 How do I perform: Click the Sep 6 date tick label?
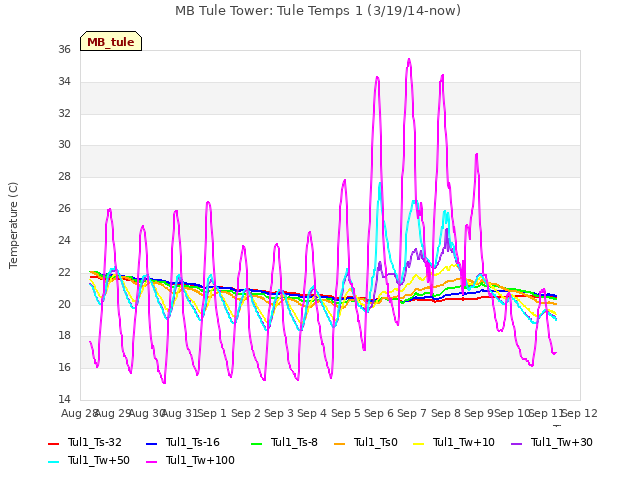coord(379,413)
